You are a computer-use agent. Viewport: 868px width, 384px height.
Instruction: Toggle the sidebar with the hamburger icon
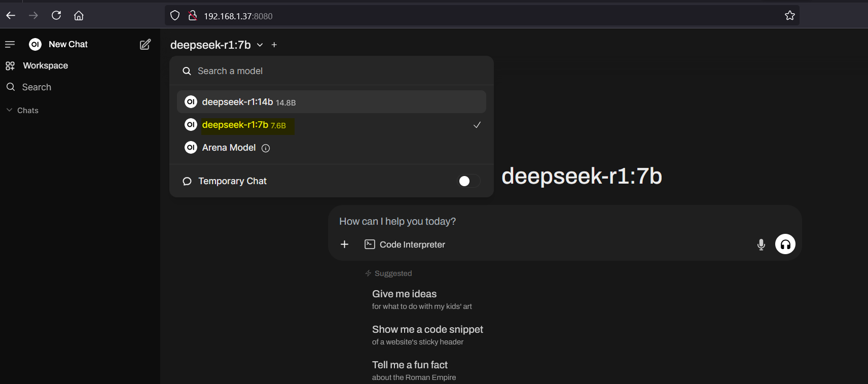tap(10, 45)
